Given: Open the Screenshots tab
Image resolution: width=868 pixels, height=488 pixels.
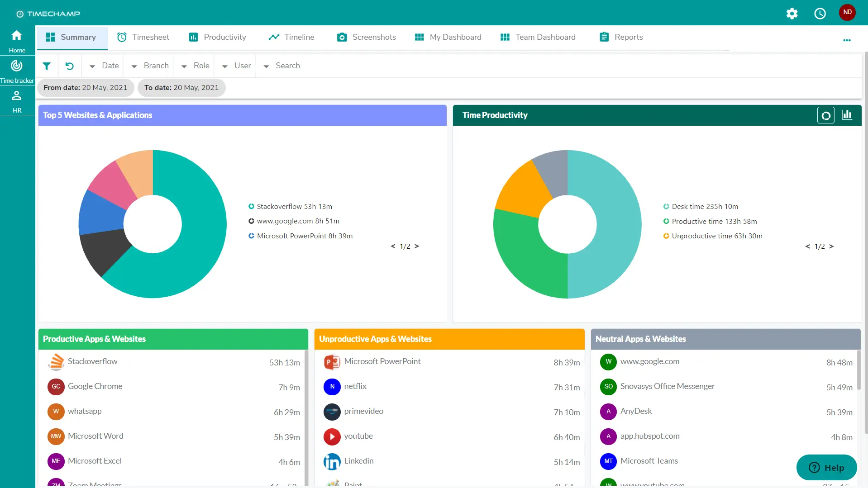Looking at the screenshot, I should (x=367, y=38).
